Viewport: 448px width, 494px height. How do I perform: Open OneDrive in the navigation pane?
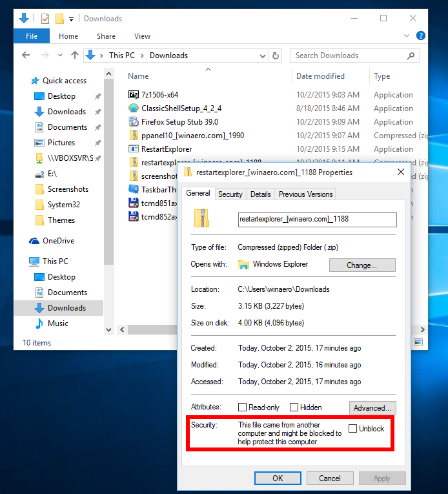coord(58,241)
